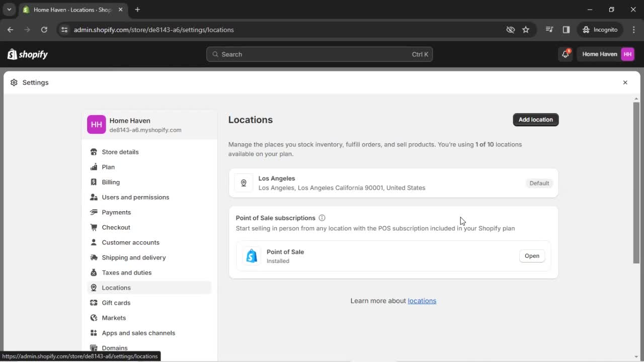Click the Store details shop icon

click(94, 152)
